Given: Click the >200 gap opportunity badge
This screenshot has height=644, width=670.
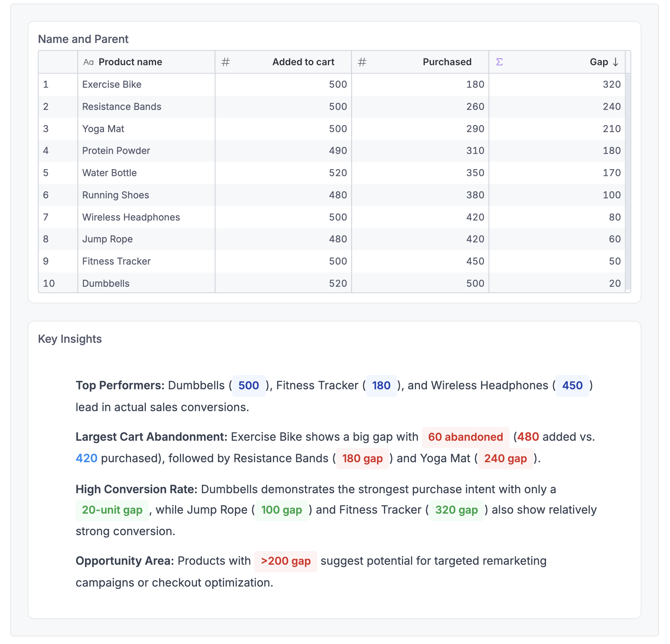Looking at the screenshot, I should click(x=286, y=561).
